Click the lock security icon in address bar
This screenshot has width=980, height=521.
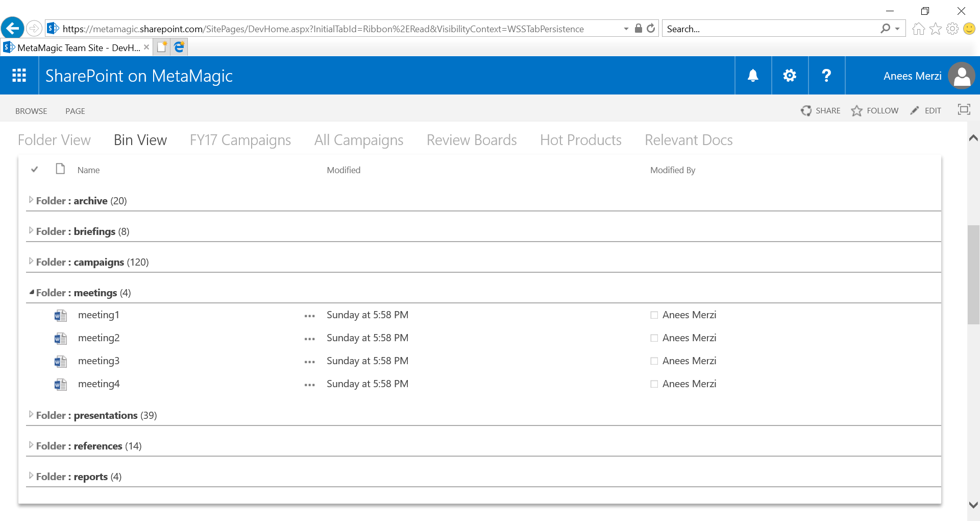coord(638,29)
